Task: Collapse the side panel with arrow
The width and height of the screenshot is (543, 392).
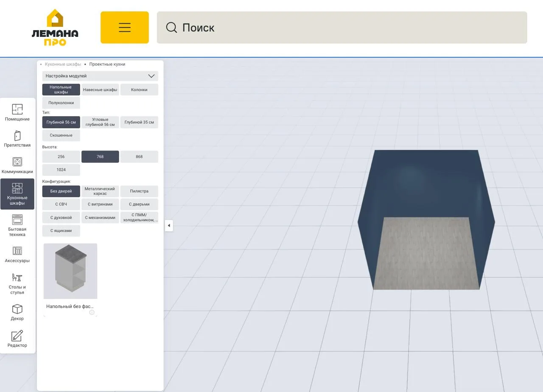Action: pos(169,225)
